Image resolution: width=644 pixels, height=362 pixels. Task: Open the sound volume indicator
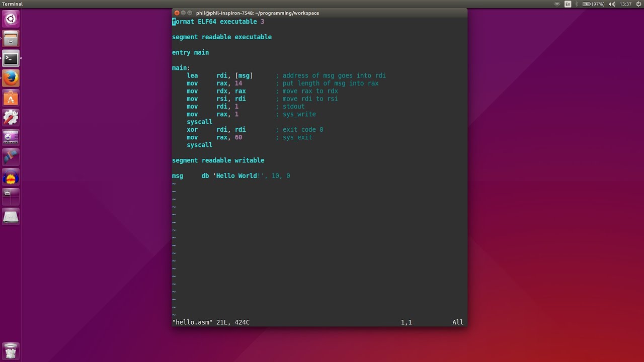click(x=612, y=4)
